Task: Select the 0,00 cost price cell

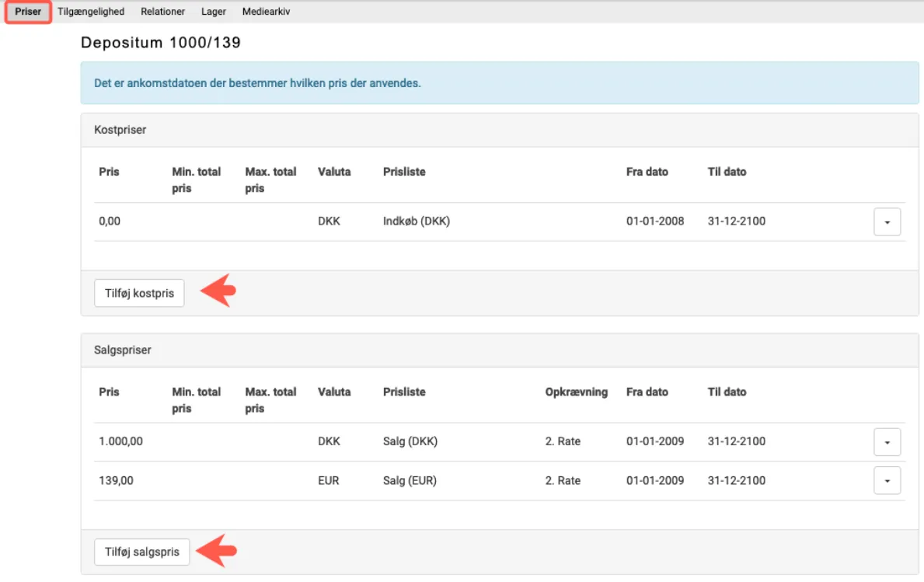Action: (x=110, y=221)
